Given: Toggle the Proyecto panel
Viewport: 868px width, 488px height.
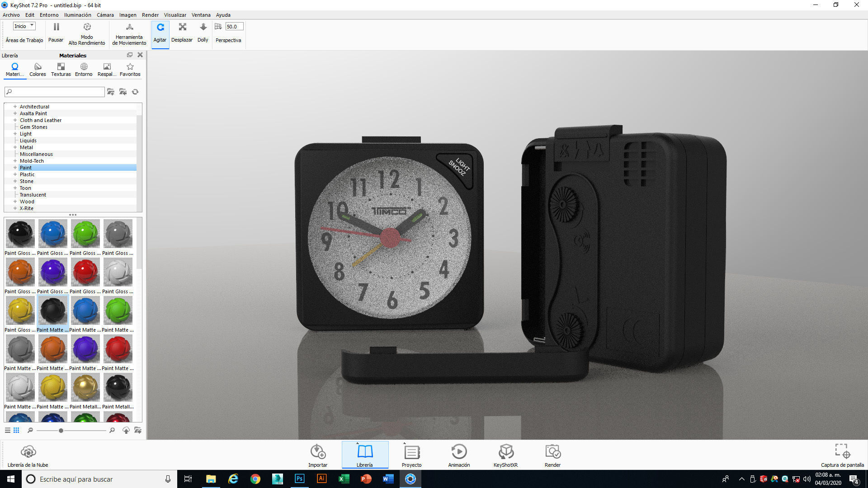Looking at the screenshot, I should click(411, 455).
